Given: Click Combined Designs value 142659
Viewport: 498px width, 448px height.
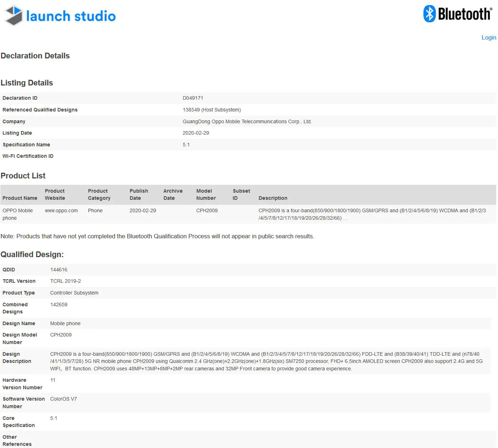Looking at the screenshot, I should click(x=59, y=304).
